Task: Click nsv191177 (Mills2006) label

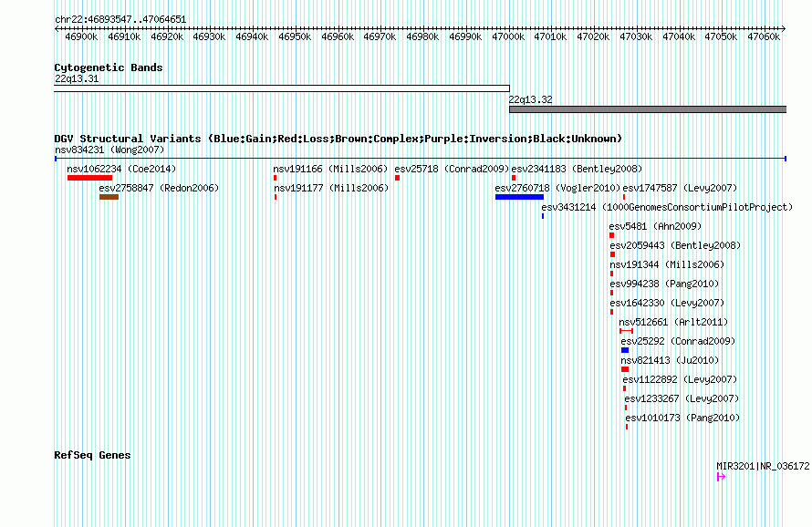Action: tap(331, 189)
